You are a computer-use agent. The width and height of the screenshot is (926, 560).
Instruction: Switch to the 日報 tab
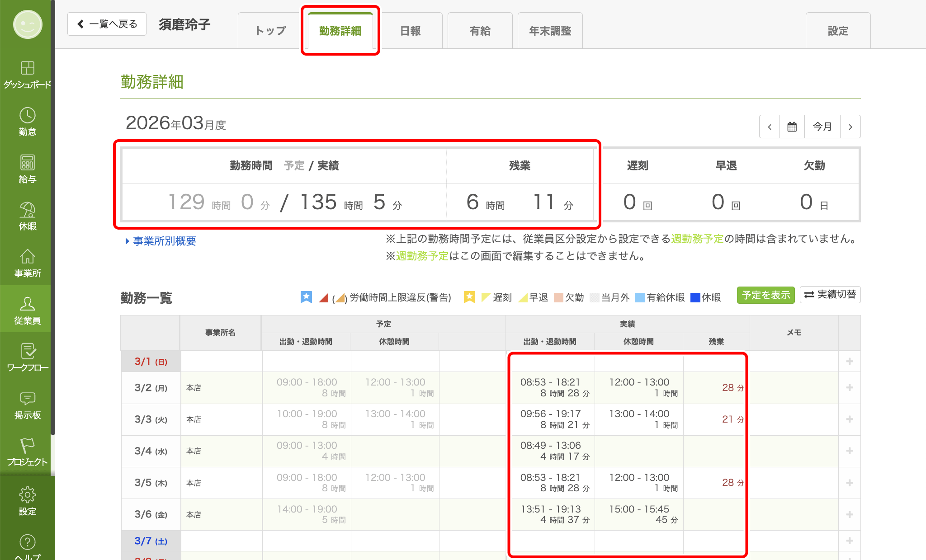coord(410,31)
